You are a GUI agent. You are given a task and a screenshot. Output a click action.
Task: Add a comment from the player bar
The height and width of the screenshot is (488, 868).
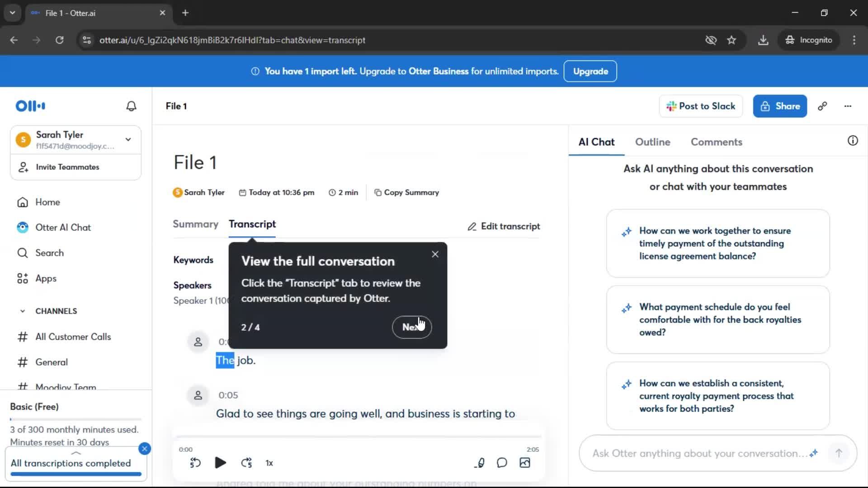(502, 463)
